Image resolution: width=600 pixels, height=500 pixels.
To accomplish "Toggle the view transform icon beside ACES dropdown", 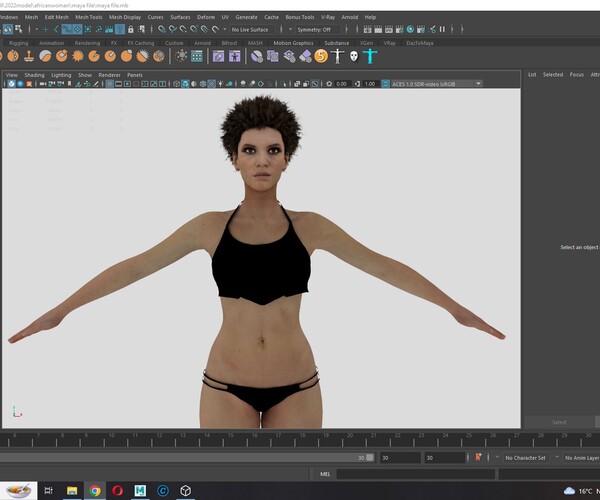I will [385, 84].
